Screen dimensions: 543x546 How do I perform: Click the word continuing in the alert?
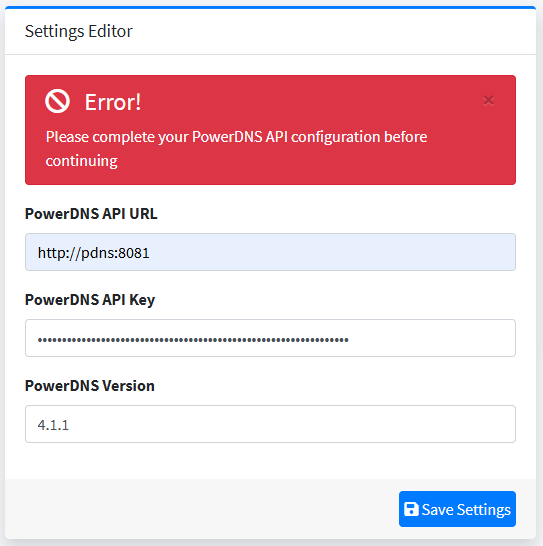pos(82,161)
